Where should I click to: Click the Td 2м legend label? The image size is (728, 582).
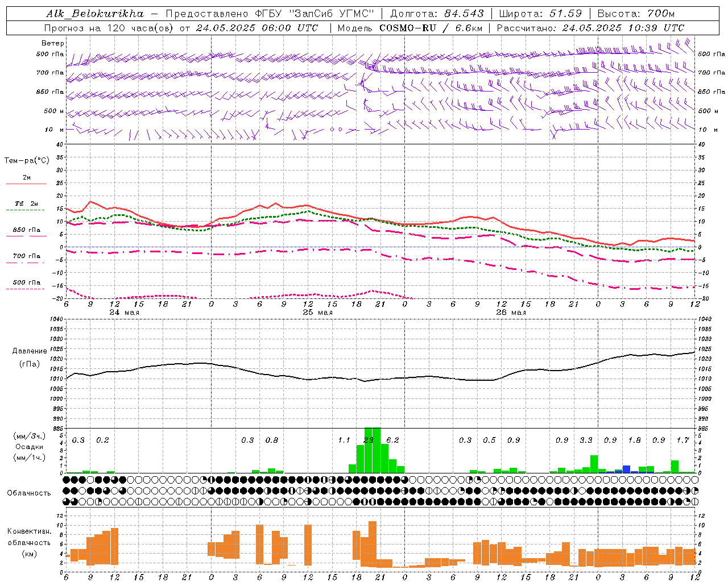tap(26, 203)
